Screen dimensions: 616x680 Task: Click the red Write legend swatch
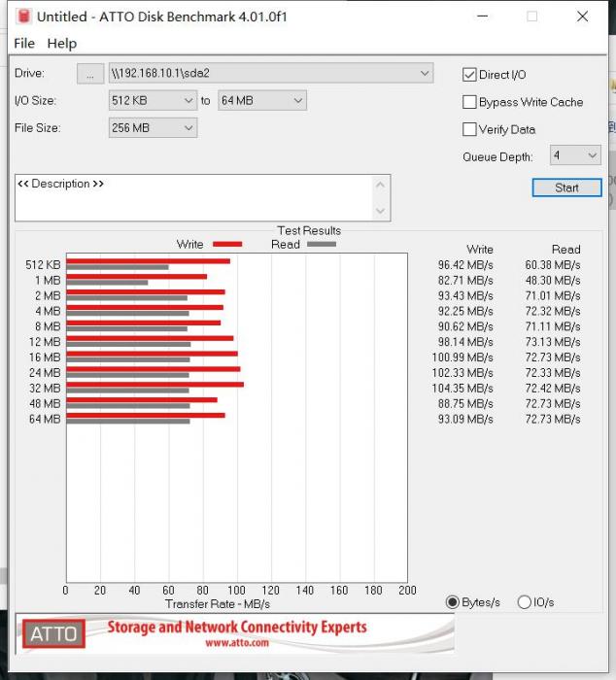[227, 244]
